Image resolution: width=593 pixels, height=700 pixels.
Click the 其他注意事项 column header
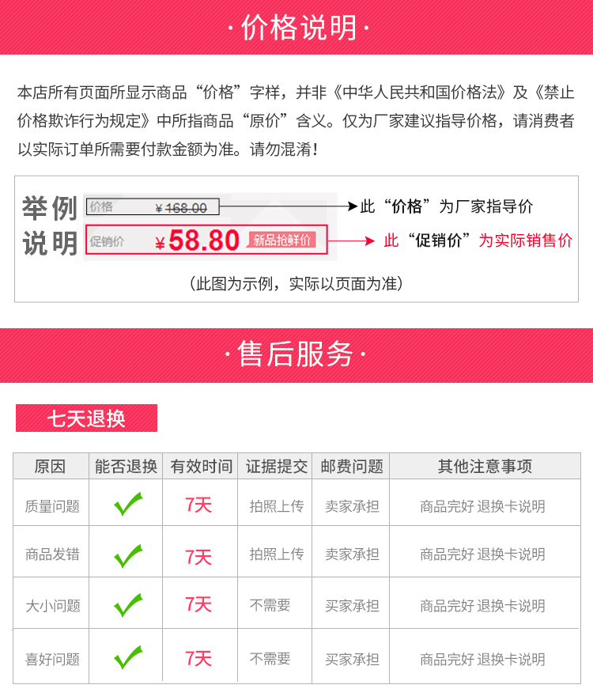485,467
